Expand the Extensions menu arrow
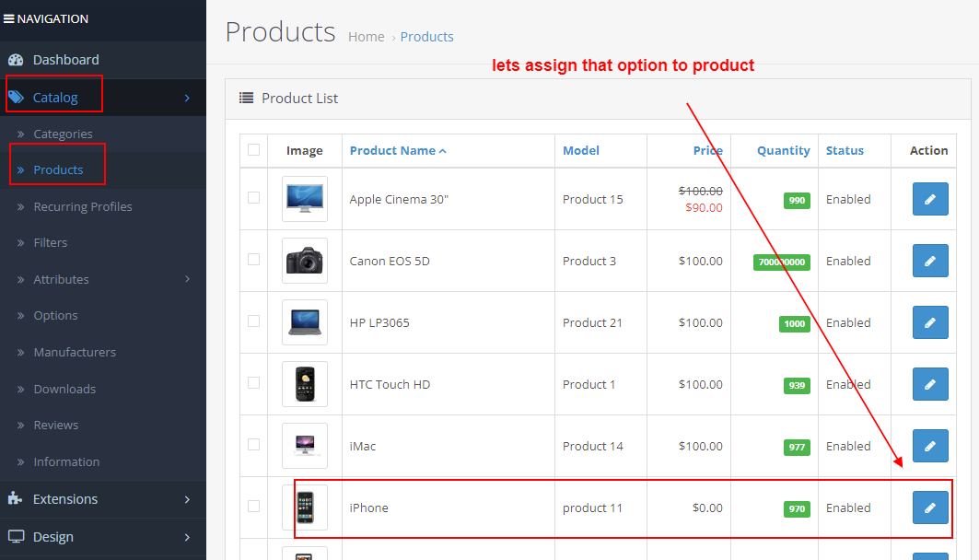Viewport: 979px width, 560px height. click(189, 498)
